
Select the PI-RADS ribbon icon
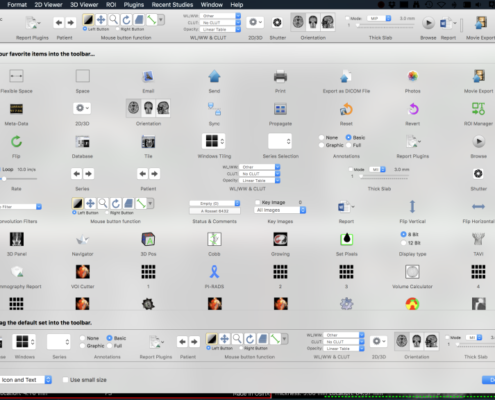click(214, 272)
